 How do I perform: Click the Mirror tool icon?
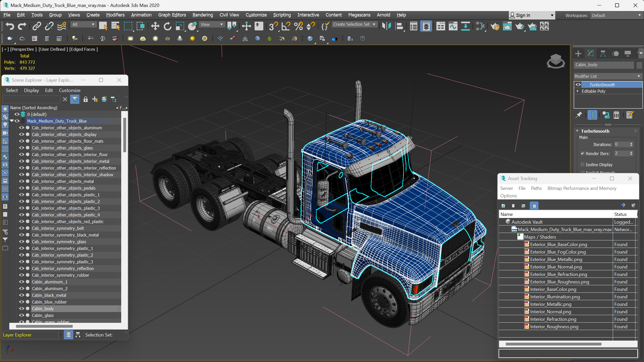387,26
